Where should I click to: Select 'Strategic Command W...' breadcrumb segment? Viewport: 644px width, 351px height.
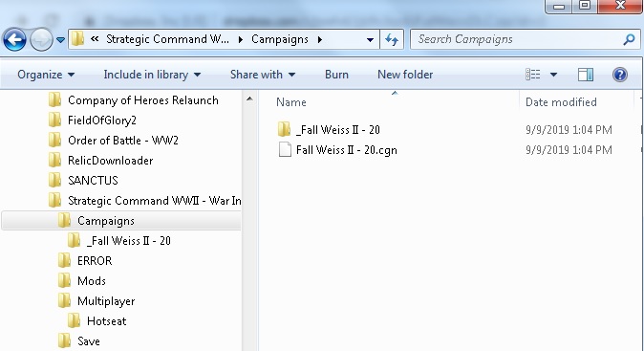167,39
